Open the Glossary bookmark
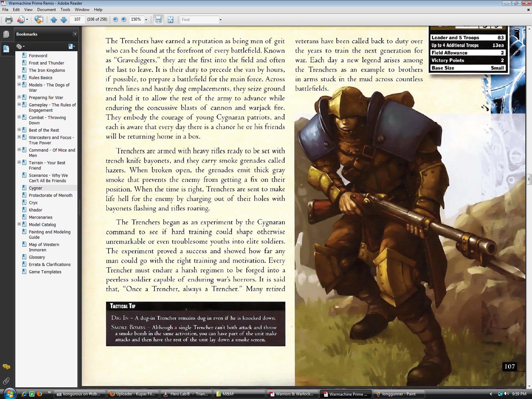Image resolution: width=532 pixels, height=399 pixels. [37, 257]
